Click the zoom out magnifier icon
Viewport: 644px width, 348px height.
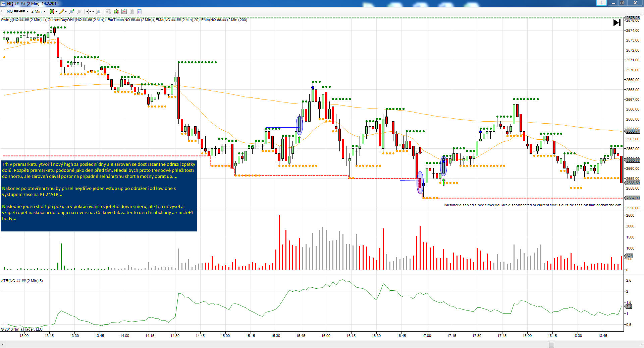click(x=79, y=11)
